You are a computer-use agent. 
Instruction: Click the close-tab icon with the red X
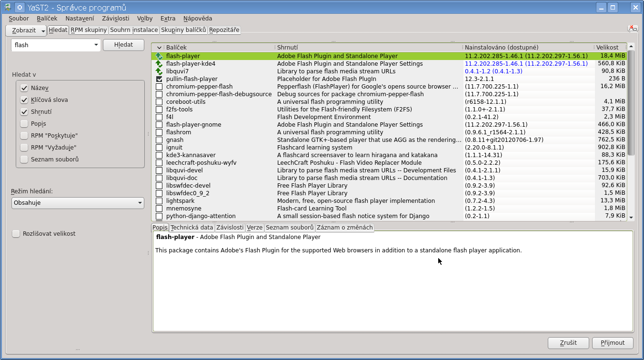click(633, 29)
